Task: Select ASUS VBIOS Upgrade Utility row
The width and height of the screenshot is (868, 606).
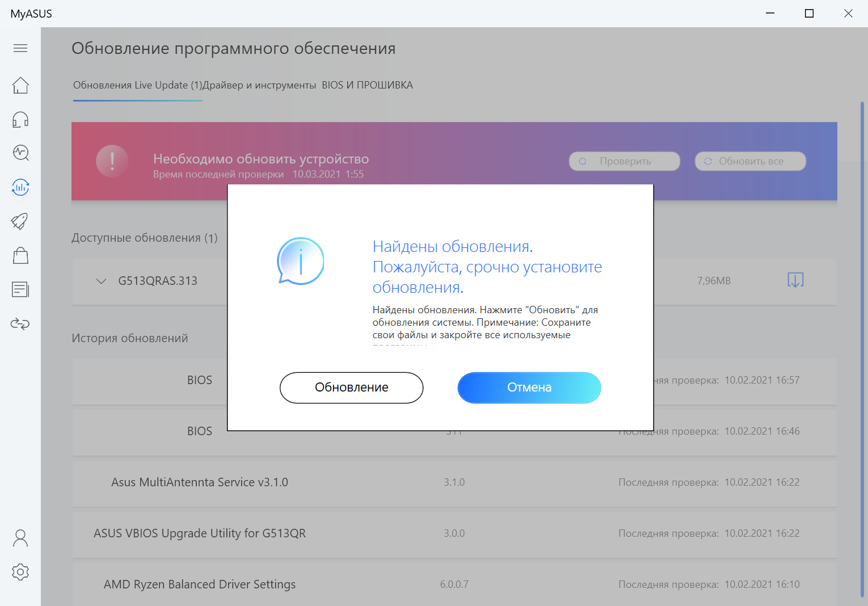Action: coord(454,533)
